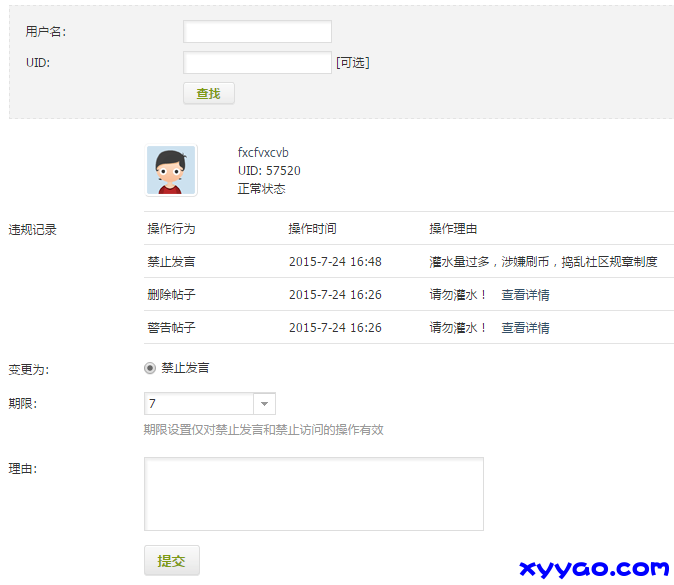Screen dimensions: 674x585
Task: Focus the 用户名 input field
Action: pyautogui.click(x=257, y=32)
